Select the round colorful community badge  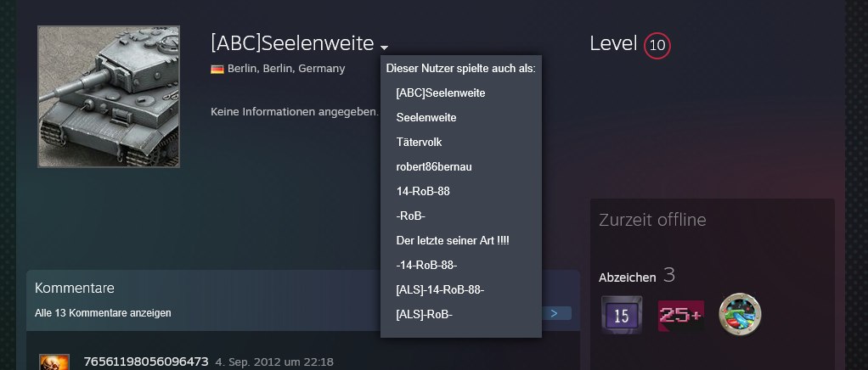pos(740,315)
